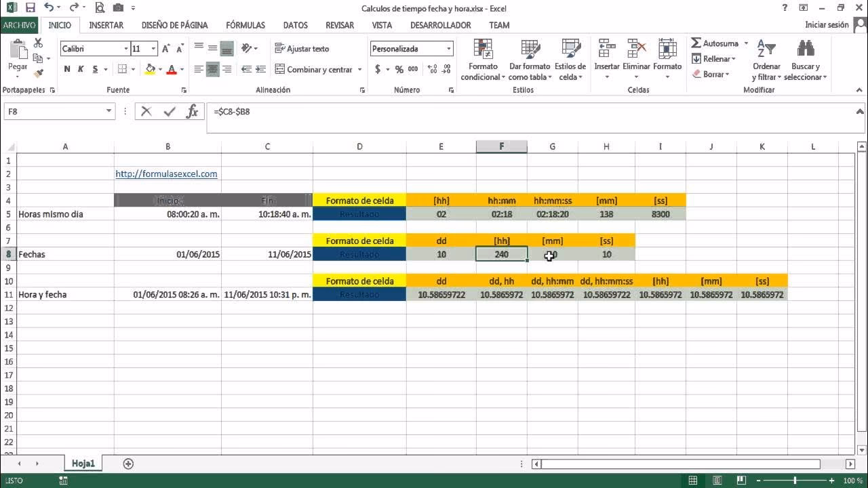Click the Cortar scissors icon
This screenshot has height=488, width=868.
pyautogui.click(x=39, y=43)
